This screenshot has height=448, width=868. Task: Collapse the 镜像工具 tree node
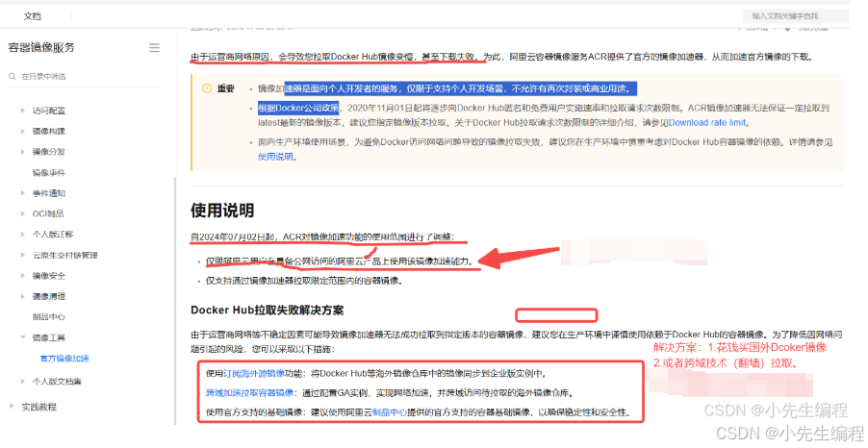click(x=23, y=337)
